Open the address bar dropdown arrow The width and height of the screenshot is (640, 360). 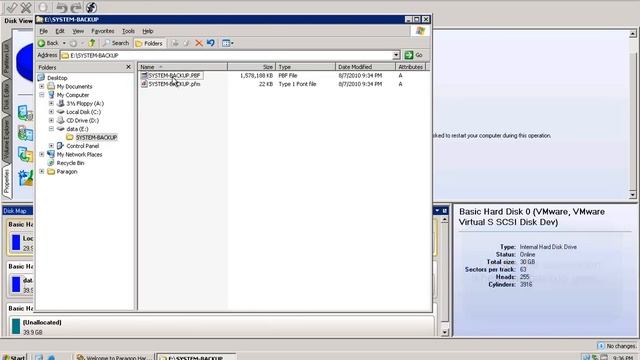pos(396,55)
